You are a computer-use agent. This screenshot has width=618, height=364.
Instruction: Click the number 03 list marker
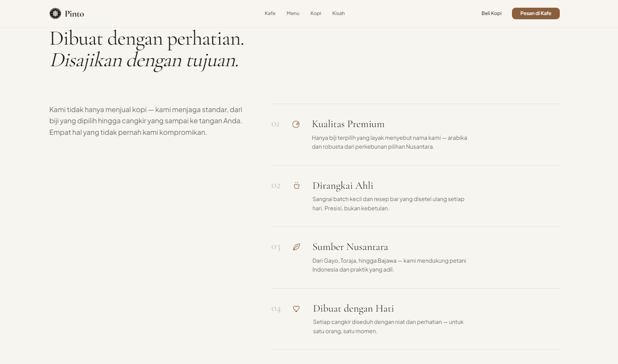[276, 247]
